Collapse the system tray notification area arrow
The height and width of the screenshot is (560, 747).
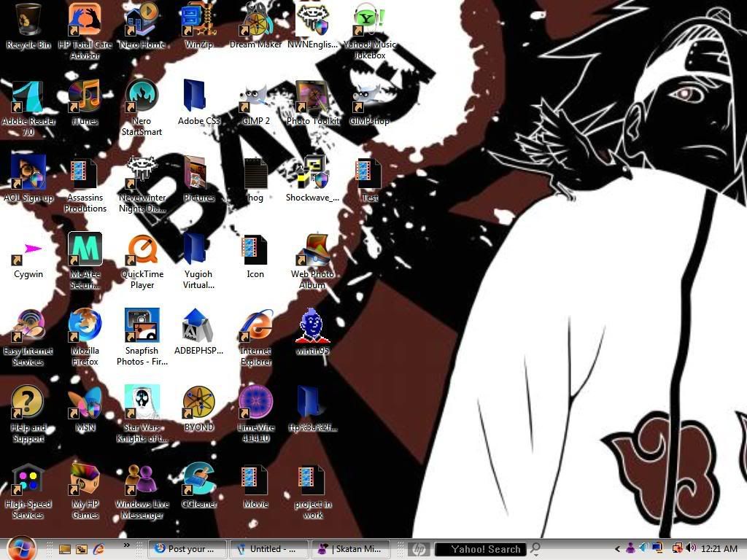[x=617, y=548]
